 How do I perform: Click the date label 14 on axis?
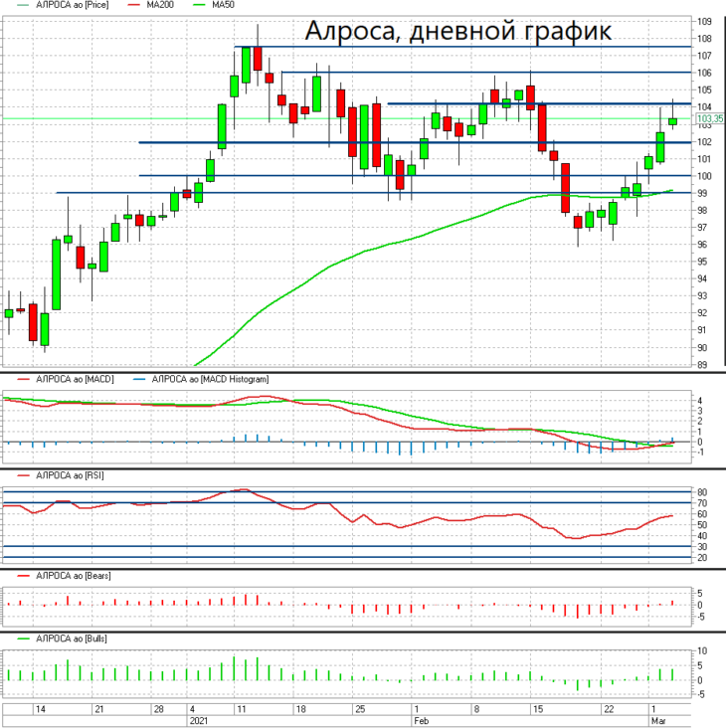(41, 709)
